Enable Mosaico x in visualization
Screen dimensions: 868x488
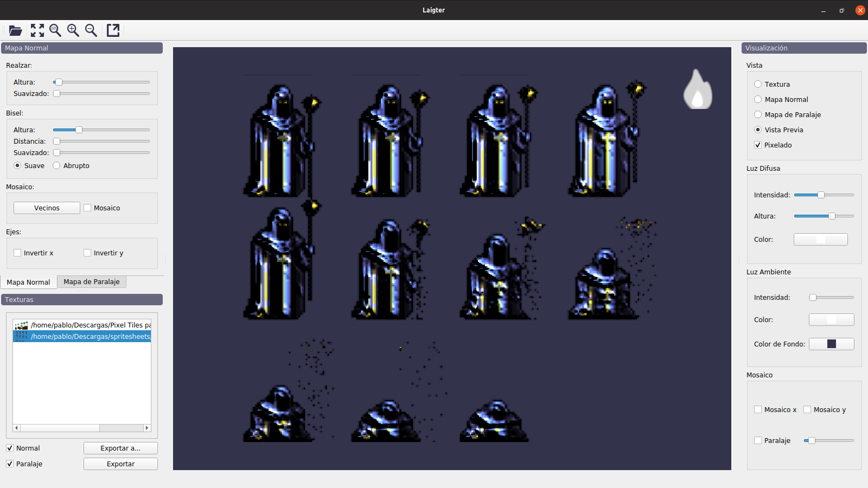pyautogui.click(x=775, y=410)
